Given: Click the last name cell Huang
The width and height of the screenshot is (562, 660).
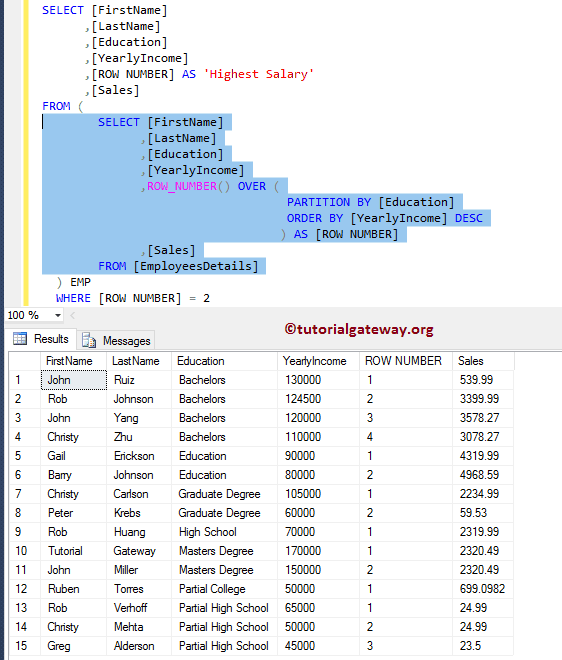Looking at the screenshot, I should 139,532.
